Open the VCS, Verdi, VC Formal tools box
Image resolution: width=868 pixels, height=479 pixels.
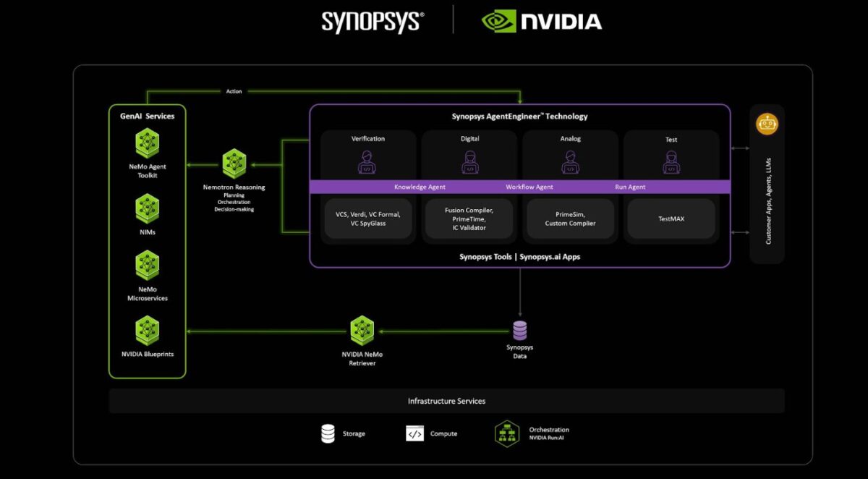pyautogui.click(x=367, y=219)
